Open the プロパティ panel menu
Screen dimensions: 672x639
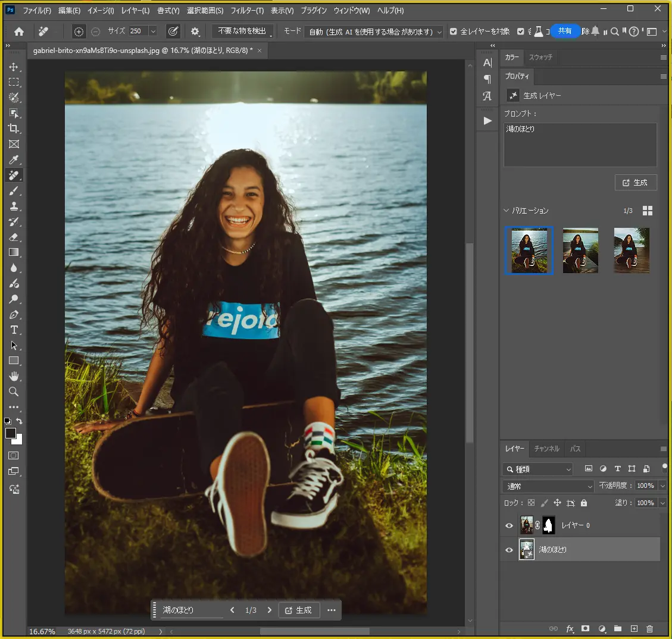click(664, 76)
